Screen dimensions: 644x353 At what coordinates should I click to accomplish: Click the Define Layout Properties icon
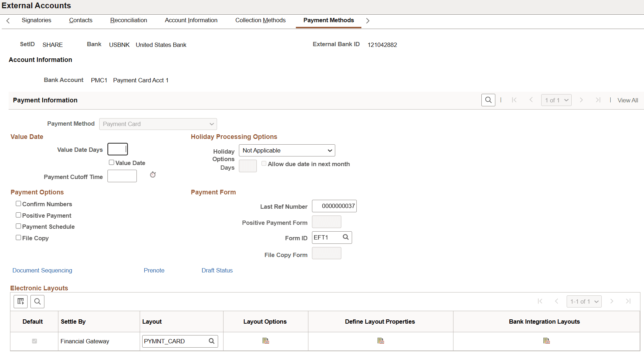click(380, 340)
